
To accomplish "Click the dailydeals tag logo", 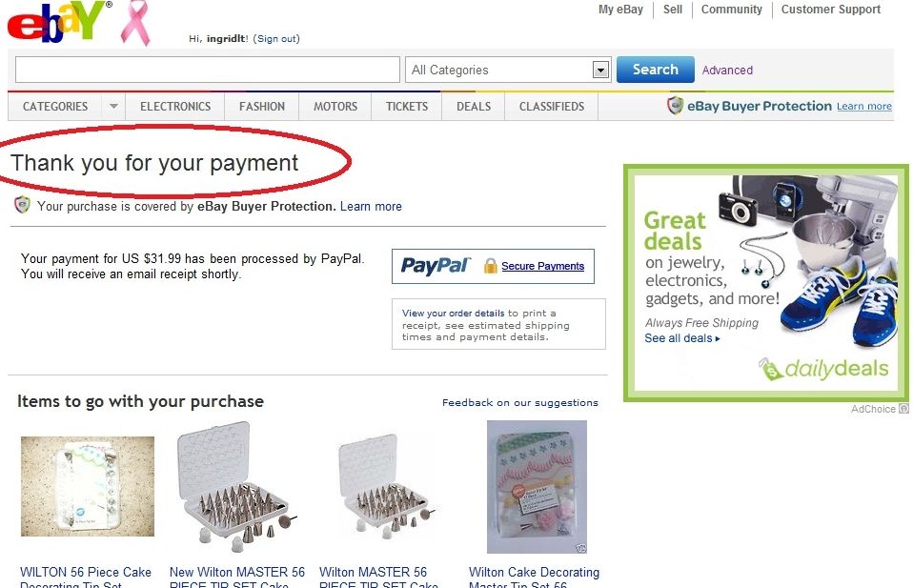I will click(771, 370).
